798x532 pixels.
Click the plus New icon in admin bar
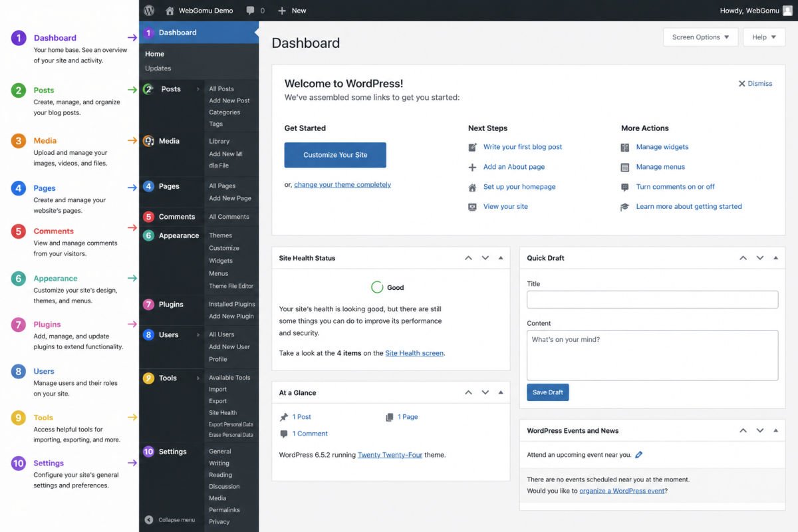point(282,11)
